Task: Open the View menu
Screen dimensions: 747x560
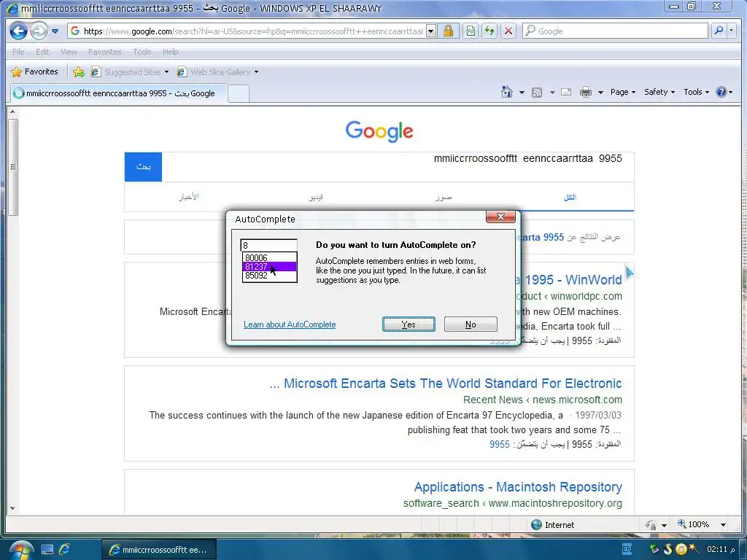Action: pos(69,52)
